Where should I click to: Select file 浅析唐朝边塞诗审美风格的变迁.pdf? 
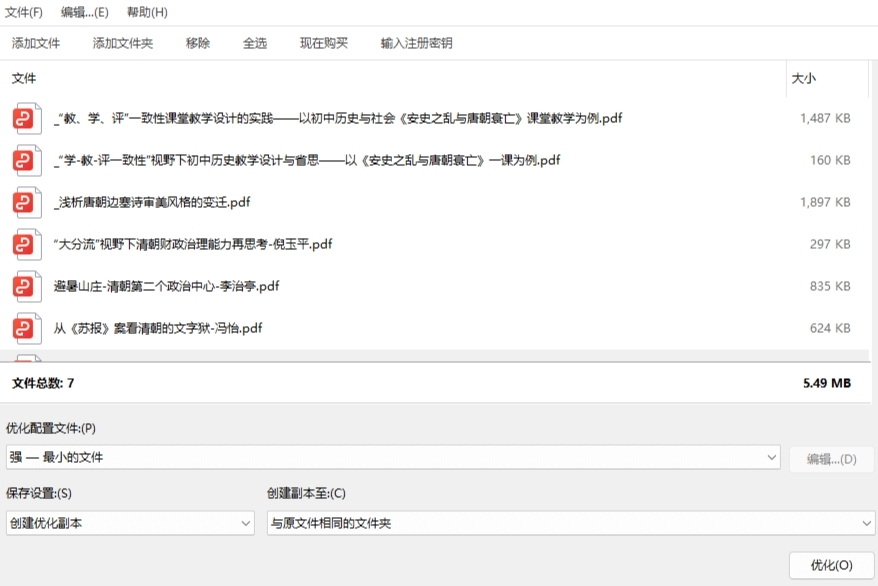[152, 202]
